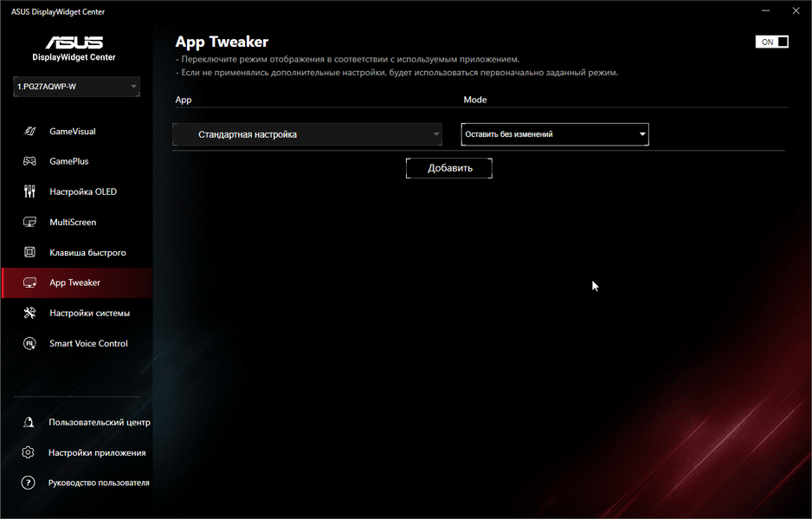Select Настройка OLED in the sidebar

click(x=83, y=191)
